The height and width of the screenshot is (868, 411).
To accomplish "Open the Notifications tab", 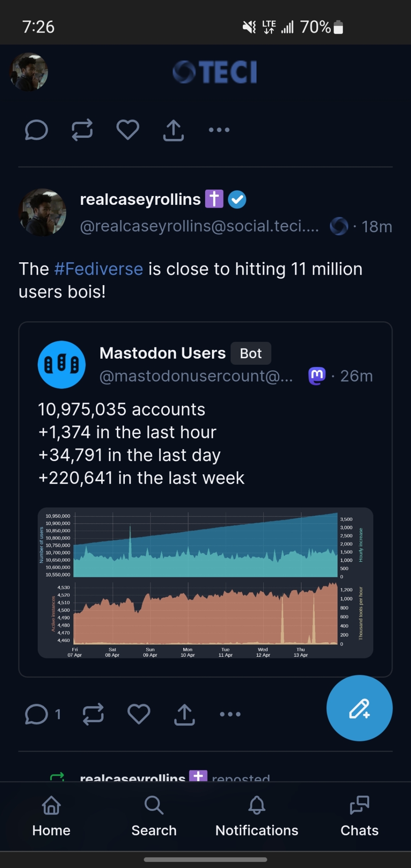I will click(x=257, y=816).
